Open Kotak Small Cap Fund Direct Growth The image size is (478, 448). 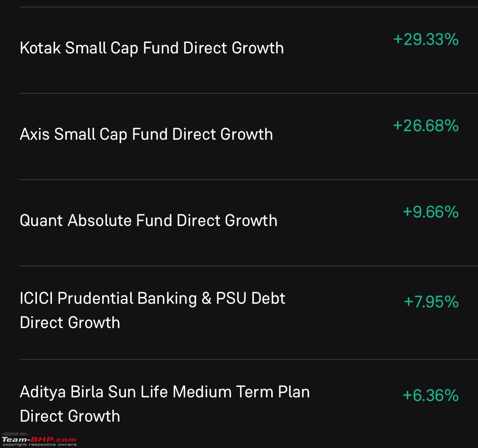click(152, 48)
